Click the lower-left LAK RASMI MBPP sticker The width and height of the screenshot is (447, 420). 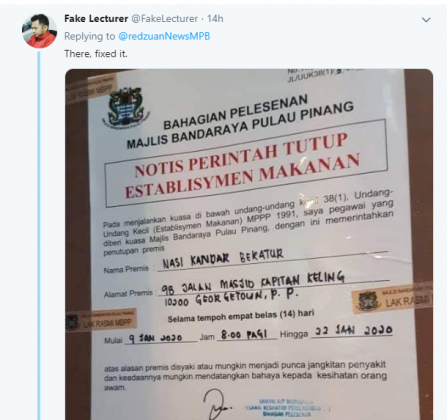point(100,320)
